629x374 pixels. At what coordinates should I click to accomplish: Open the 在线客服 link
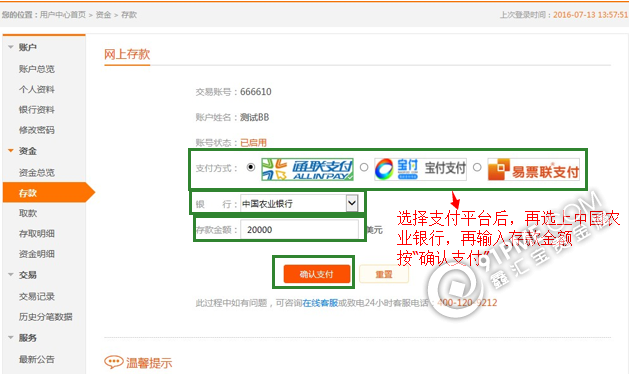coord(320,303)
